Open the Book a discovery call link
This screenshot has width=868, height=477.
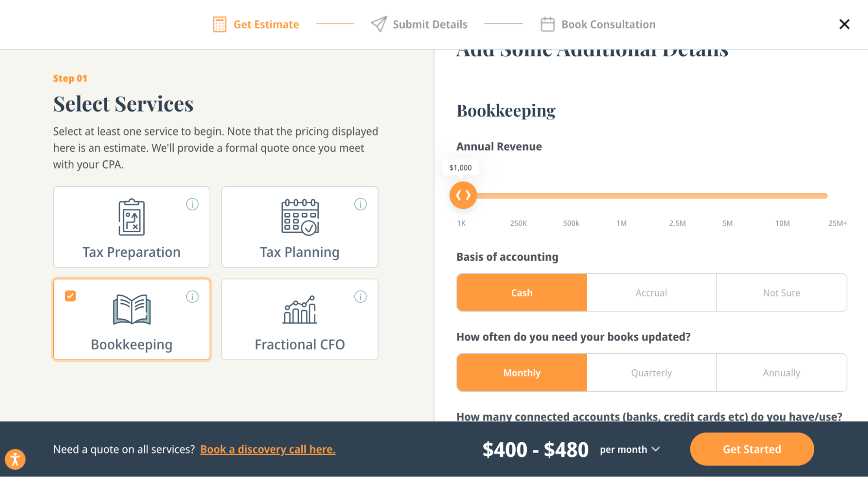click(x=267, y=449)
